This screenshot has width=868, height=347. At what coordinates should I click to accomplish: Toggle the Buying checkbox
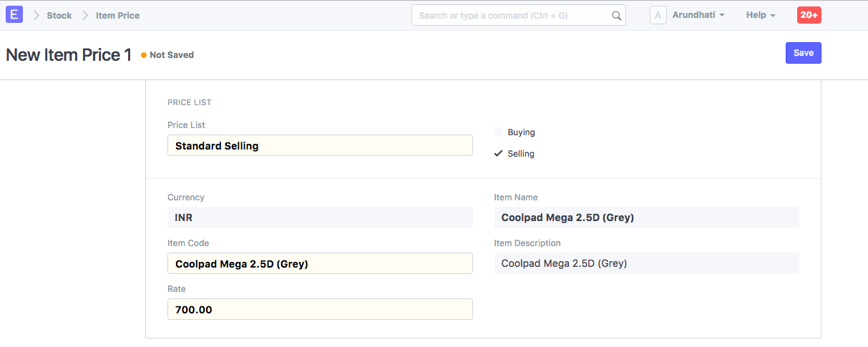499,132
